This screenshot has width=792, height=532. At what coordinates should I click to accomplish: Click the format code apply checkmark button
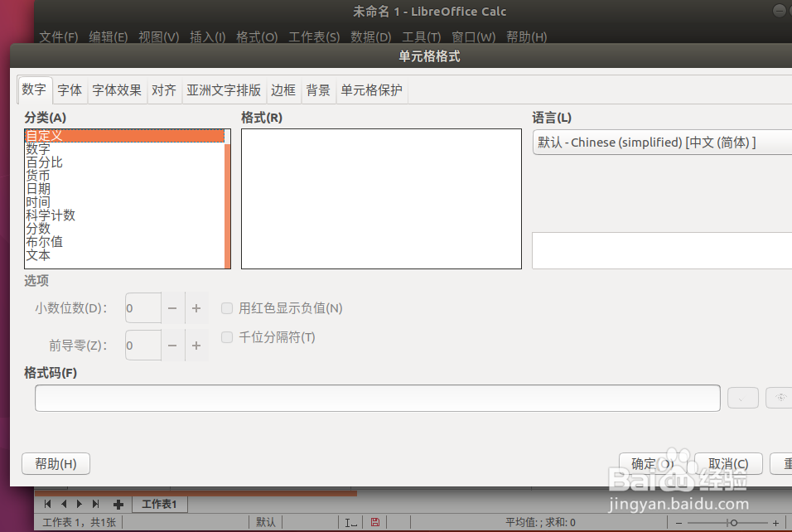742,398
